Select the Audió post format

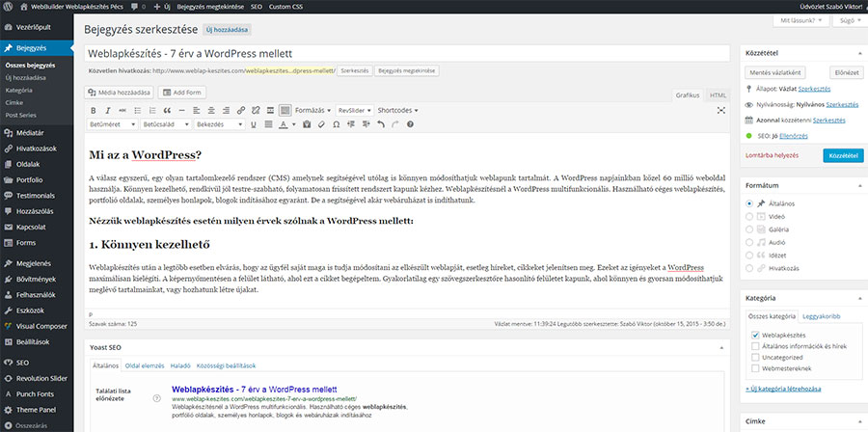749,242
